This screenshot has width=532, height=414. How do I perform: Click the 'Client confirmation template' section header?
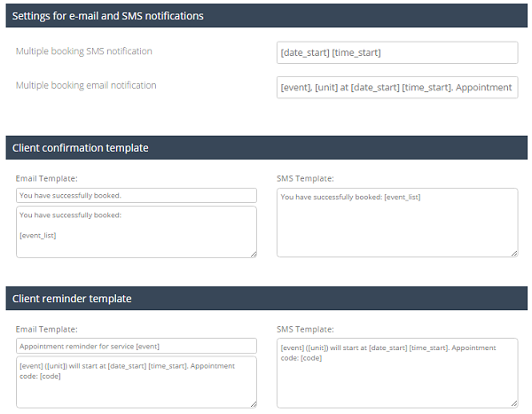[x=81, y=148]
